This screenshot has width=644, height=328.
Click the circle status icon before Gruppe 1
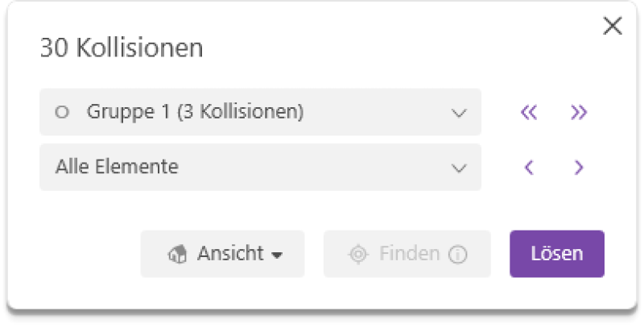coord(62,112)
